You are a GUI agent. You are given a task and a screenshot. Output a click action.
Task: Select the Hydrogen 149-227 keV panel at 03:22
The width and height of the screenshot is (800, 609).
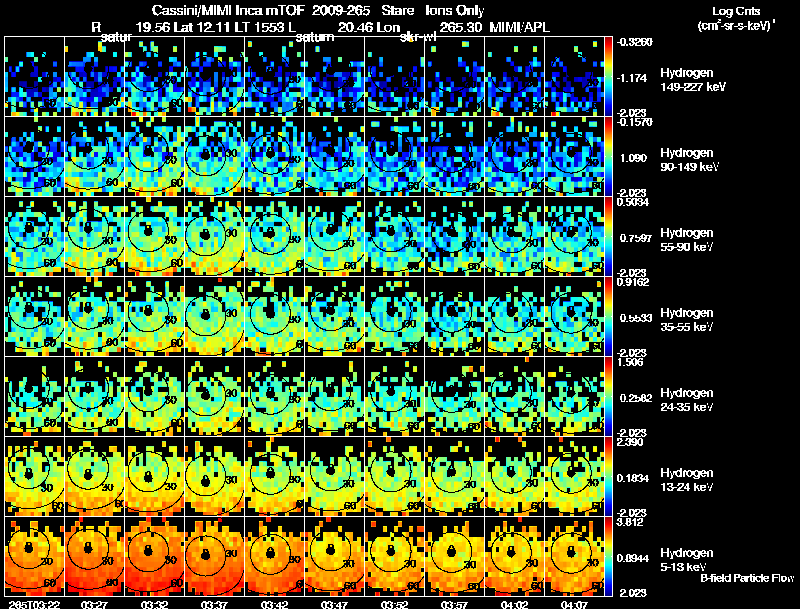35,77
